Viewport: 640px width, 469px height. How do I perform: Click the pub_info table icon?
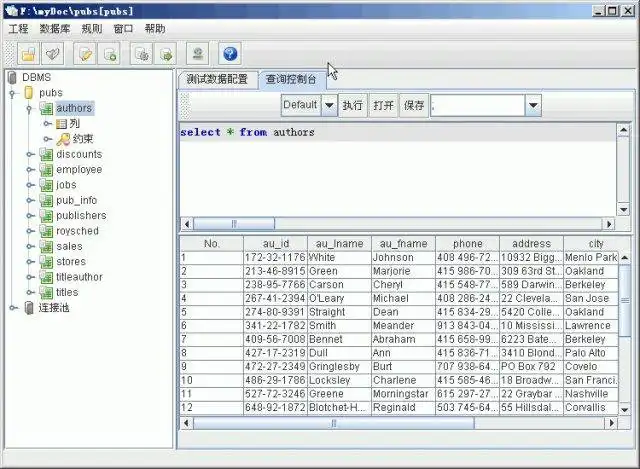click(x=46, y=200)
